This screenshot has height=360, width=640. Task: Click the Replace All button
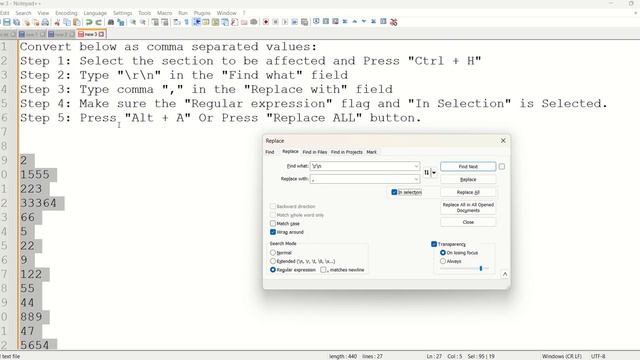468,192
